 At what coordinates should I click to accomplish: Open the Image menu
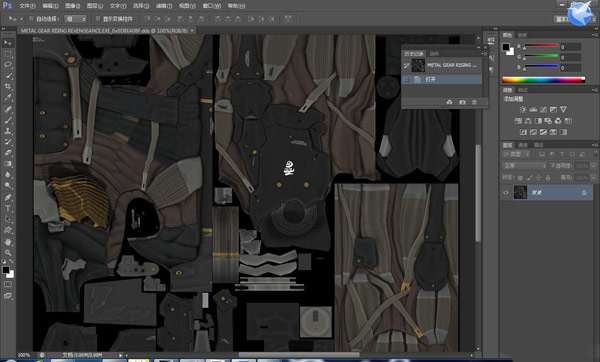[x=72, y=6]
